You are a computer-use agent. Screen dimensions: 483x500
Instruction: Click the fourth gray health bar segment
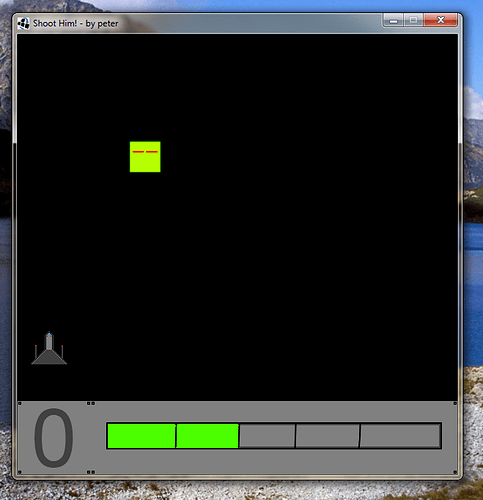tap(327, 436)
